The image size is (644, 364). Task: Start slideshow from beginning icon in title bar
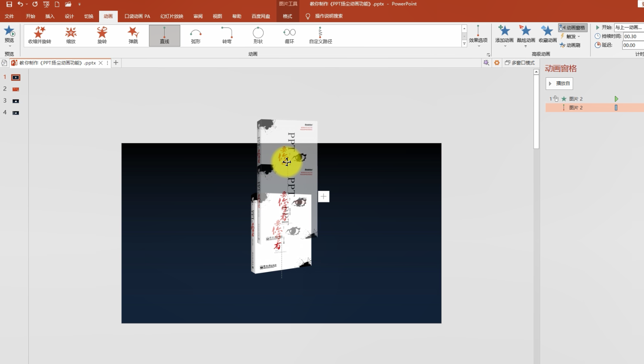click(46, 4)
